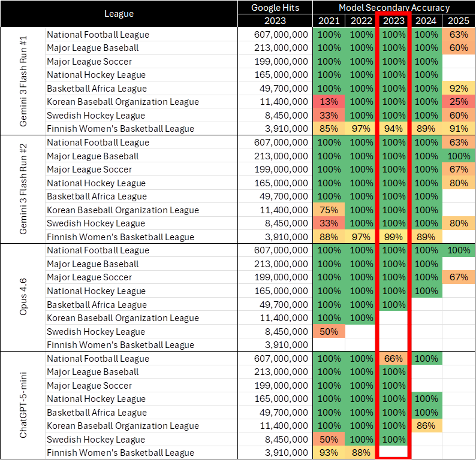Click 11,400,000 in Run #1 group
This screenshot has width=476, height=460.
pos(284,102)
